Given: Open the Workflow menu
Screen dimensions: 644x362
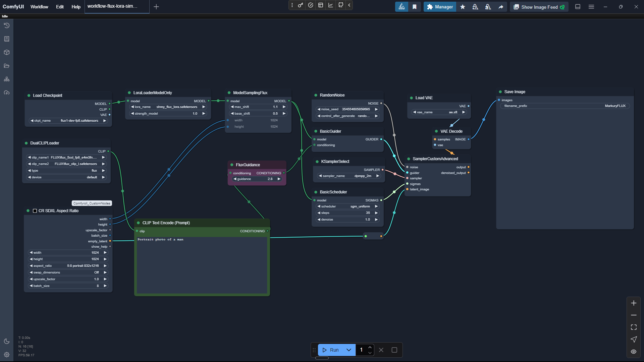Looking at the screenshot, I should [x=39, y=7].
